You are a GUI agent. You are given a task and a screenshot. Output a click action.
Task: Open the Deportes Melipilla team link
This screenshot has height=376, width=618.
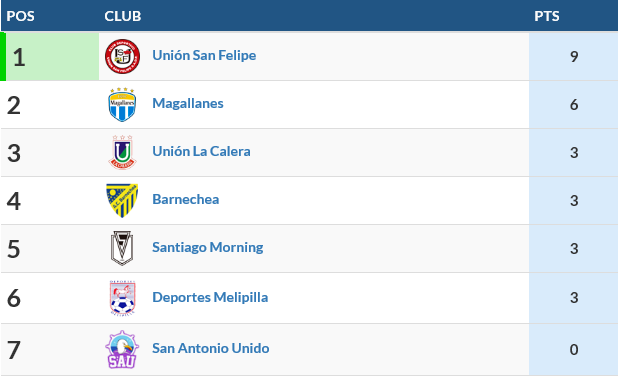pyautogui.click(x=210, y=297)
